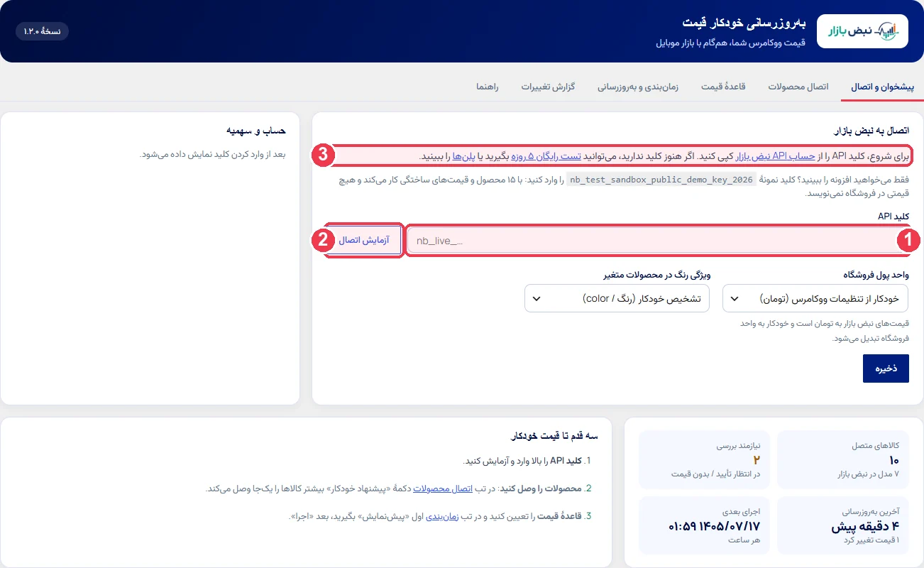Click the نسخهٔ ۱.۲.۰ version badge

pyautogui.click(x=42, y=31)
